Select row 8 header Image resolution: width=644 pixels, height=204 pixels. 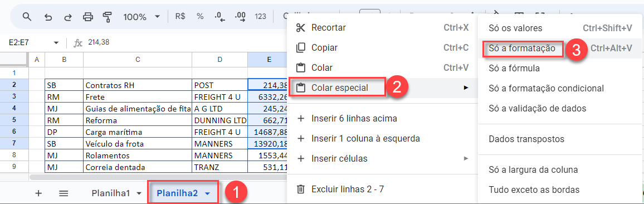14,156
